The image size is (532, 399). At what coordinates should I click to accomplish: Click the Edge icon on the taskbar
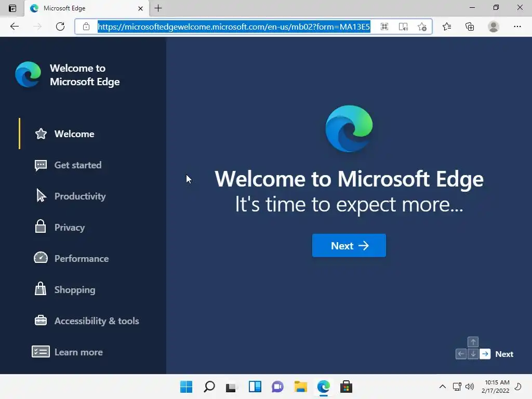(323, 387)
